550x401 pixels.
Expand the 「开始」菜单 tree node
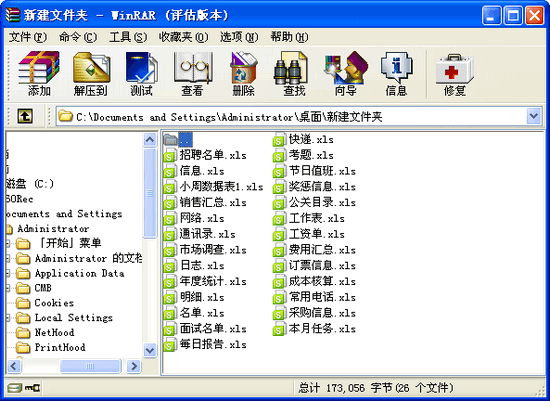coord(9,243)
